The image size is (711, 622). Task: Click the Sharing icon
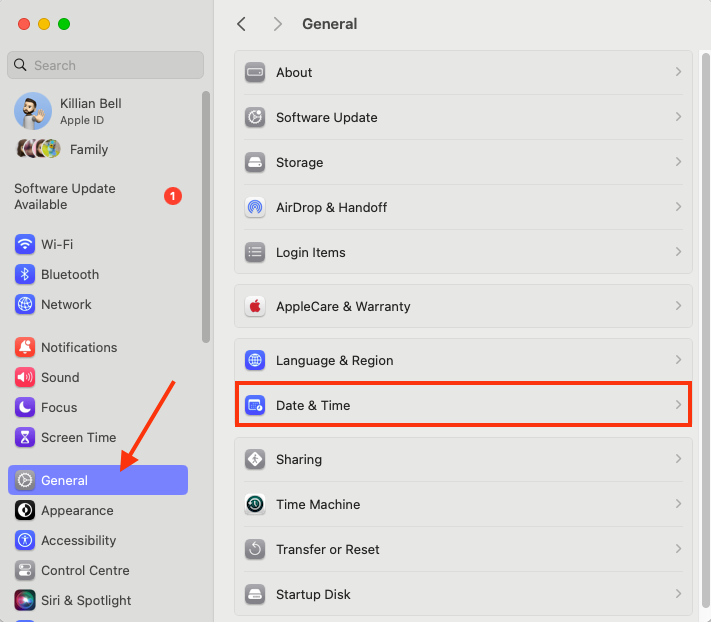[x=255, y=459]
